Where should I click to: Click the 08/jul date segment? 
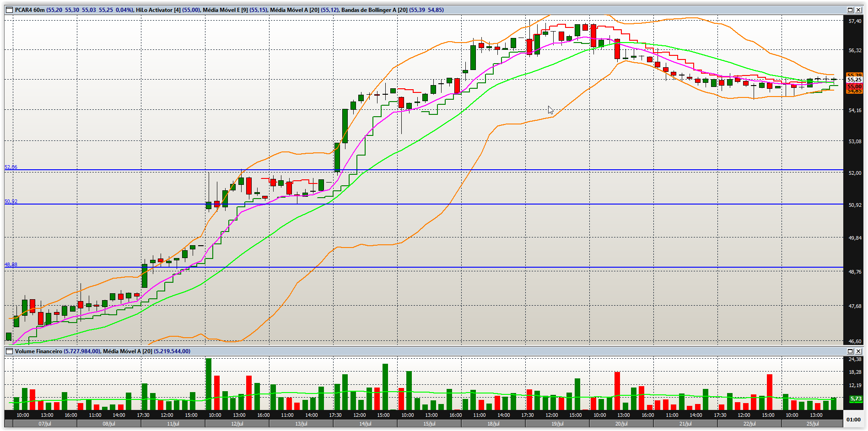(x=109, y=424)
